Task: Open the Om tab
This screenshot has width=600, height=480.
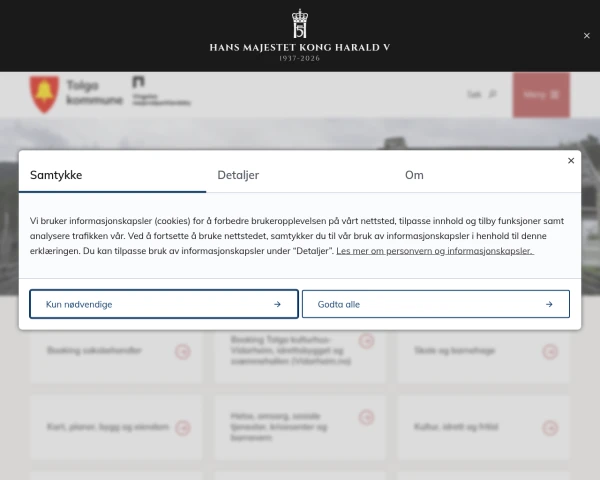Action: (487, 175)
